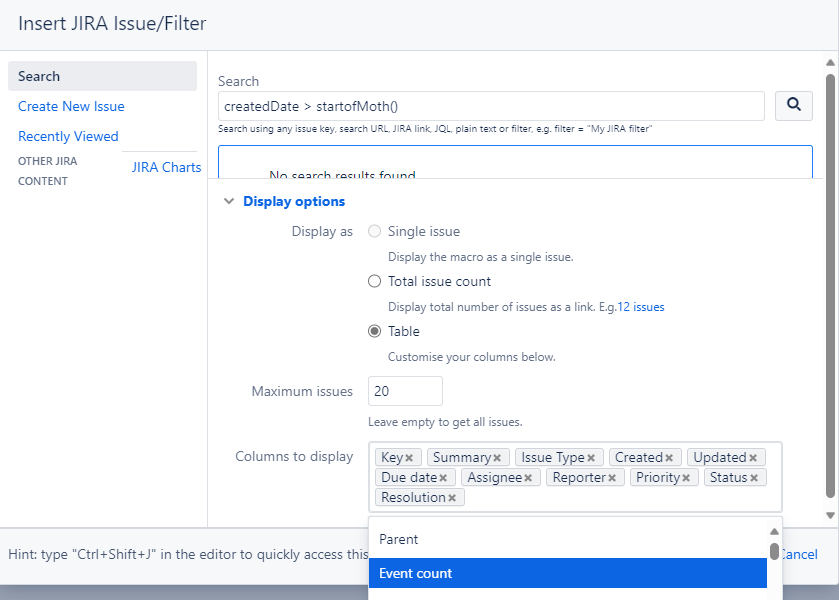Remove the Priority column tag
The image size is (839, 600).
point(686,477)
